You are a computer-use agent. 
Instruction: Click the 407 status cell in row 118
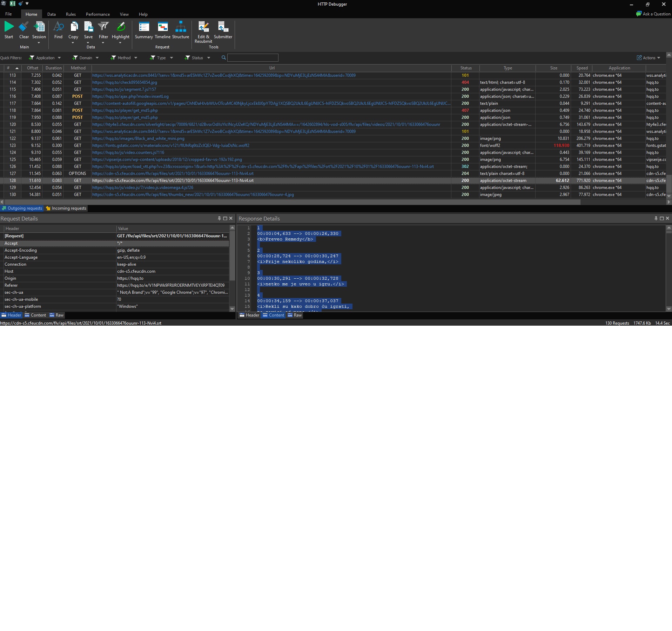465,110
